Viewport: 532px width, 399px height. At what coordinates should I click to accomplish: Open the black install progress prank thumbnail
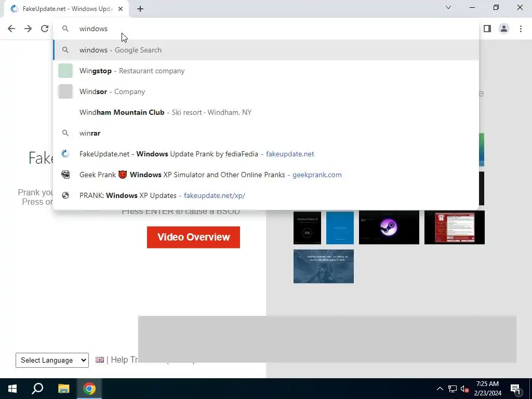click(307, 228)
